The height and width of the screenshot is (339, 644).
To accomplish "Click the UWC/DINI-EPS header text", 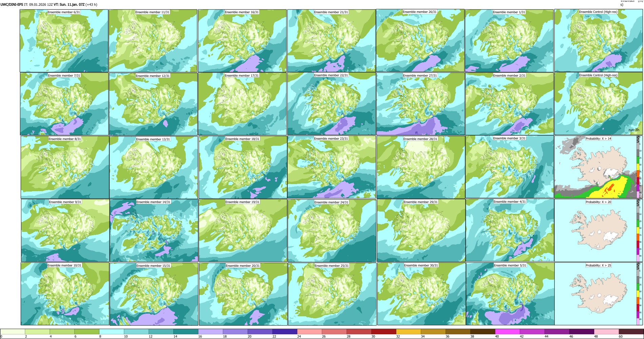I will tap(12, 4).
